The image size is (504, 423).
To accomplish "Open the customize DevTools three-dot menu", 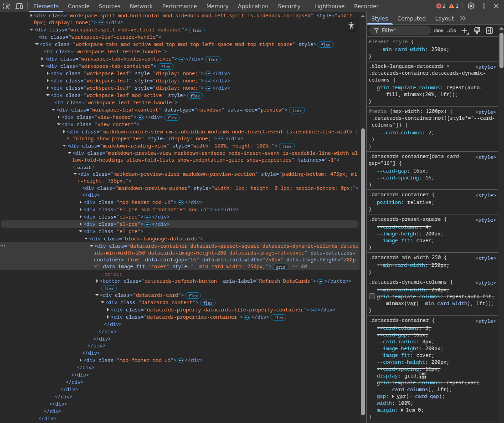I will pos(484,6).
